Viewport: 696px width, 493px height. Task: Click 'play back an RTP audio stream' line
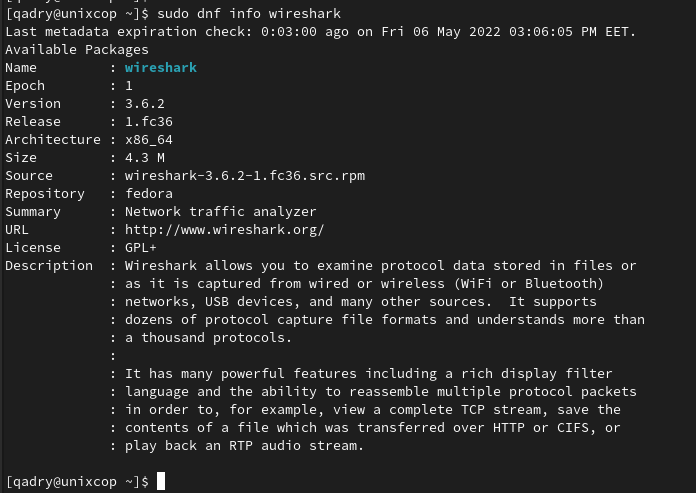pyautogui.click(x=244, y=446)
